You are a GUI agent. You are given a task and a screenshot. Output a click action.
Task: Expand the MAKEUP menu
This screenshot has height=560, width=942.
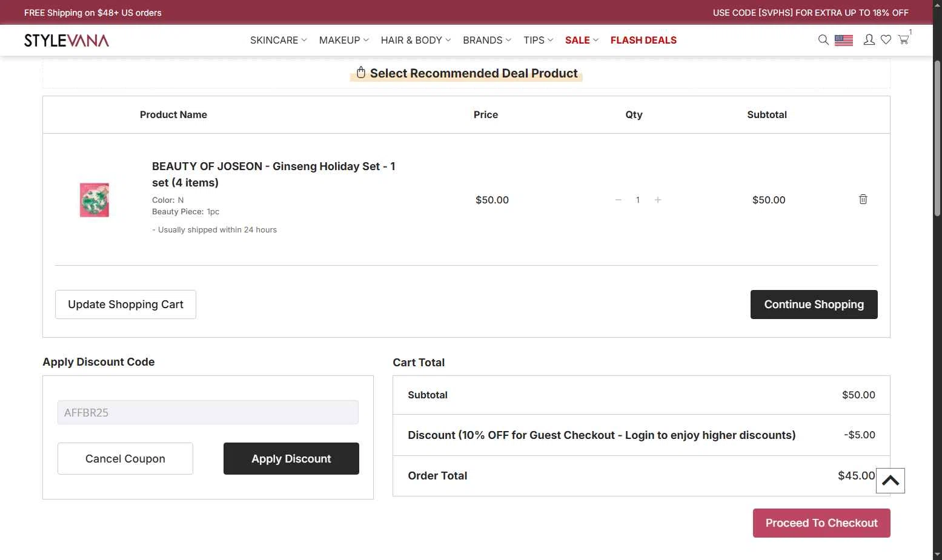(x=344, y=40)
